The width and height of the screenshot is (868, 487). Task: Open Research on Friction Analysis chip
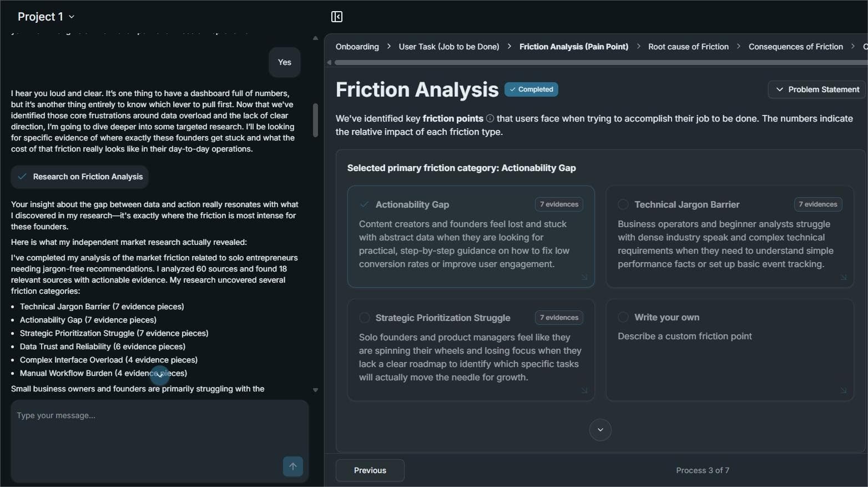coord(80,177)
